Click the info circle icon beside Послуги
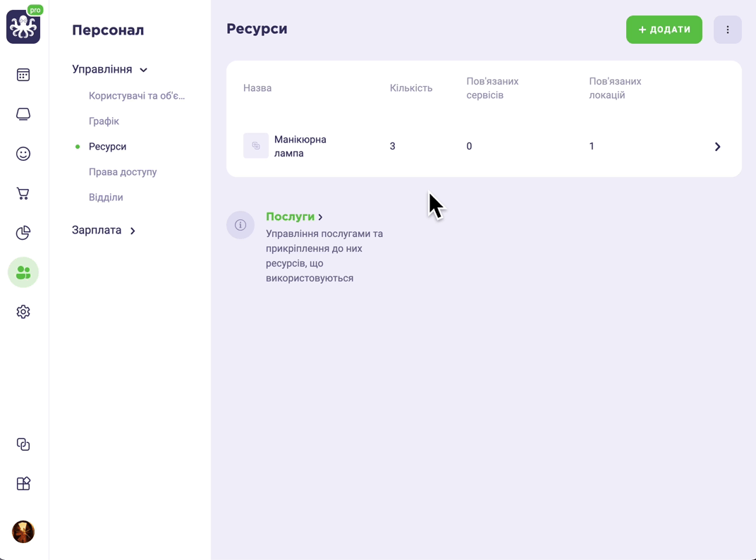 pyautogui.click(x=240, y=225)
